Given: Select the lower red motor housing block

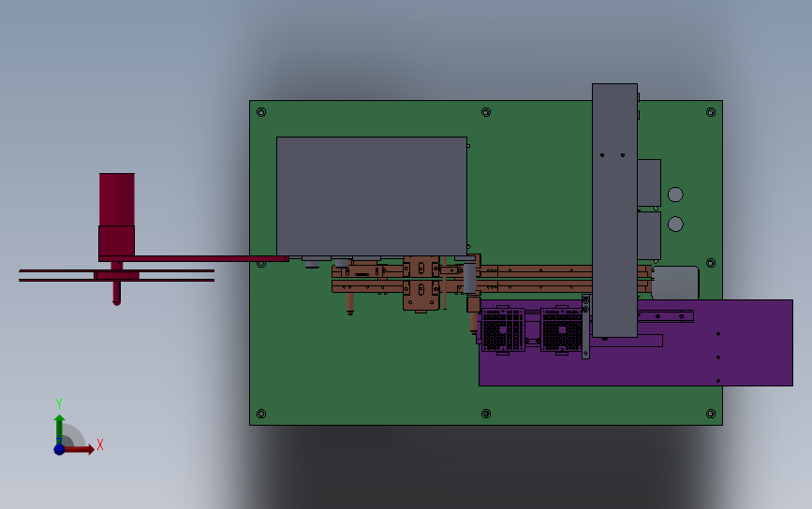Looking at the screenshot, I should click(x=116, y=240).
